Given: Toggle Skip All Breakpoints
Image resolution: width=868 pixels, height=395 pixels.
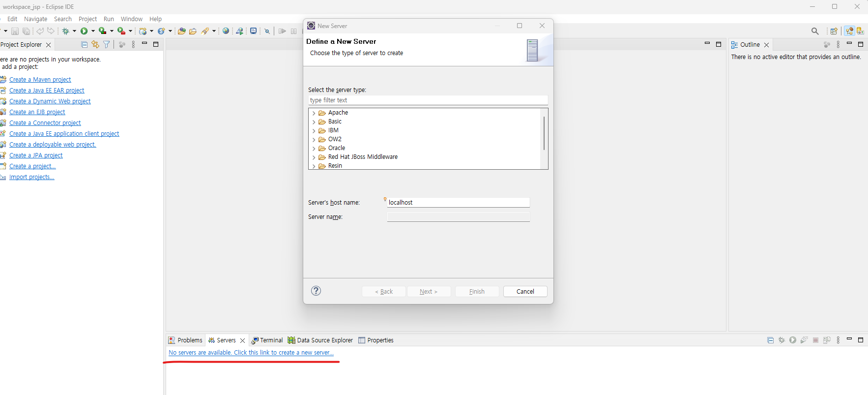Looking at the screenshot, I should point(267,31).
